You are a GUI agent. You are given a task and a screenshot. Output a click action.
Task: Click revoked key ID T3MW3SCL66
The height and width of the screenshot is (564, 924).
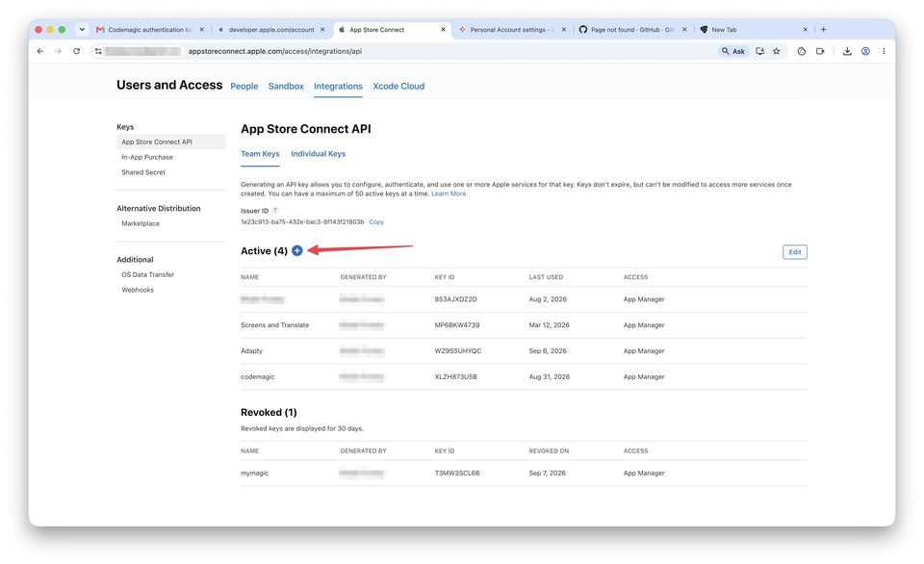pos(456,474)
